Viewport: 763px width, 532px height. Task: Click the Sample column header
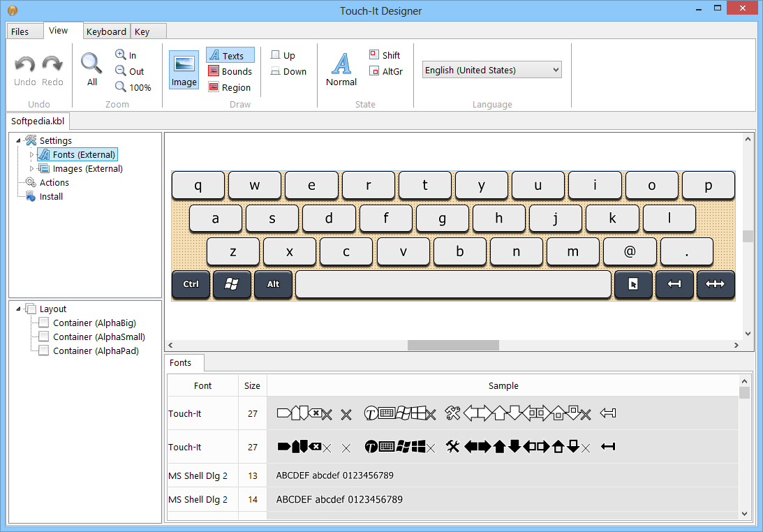(x=503, y=385)
